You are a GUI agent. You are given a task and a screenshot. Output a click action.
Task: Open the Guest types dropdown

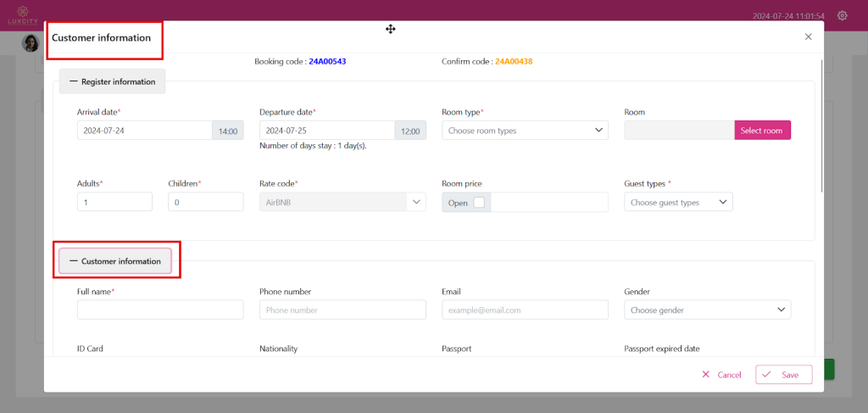(x=678, y=203)
